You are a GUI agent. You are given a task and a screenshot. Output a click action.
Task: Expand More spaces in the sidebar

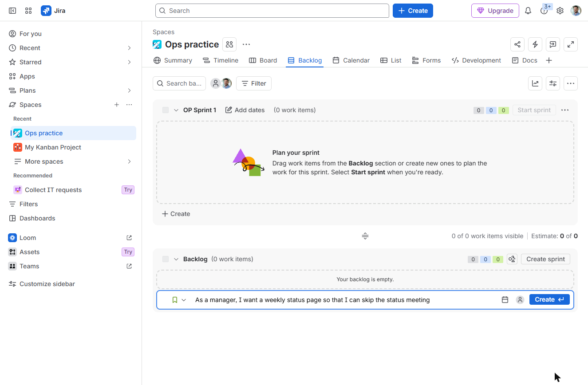coord(129,161)
